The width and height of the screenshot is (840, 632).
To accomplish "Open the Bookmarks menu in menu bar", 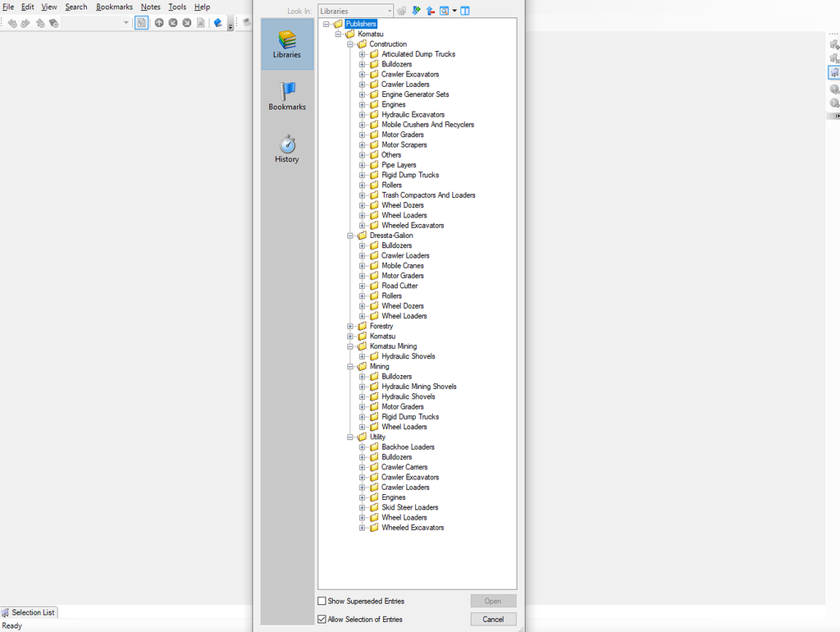I will [x=114, y=7].
